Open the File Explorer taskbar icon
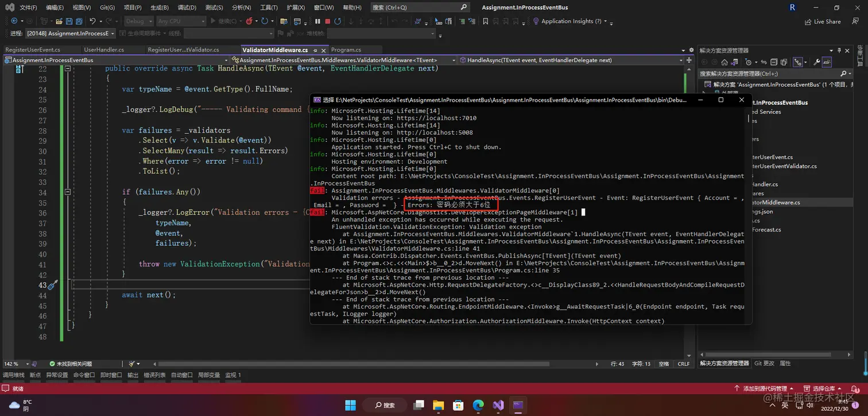The width and height of the screenshot is (868, 416). pyautogui.click(x=437, y=405)
